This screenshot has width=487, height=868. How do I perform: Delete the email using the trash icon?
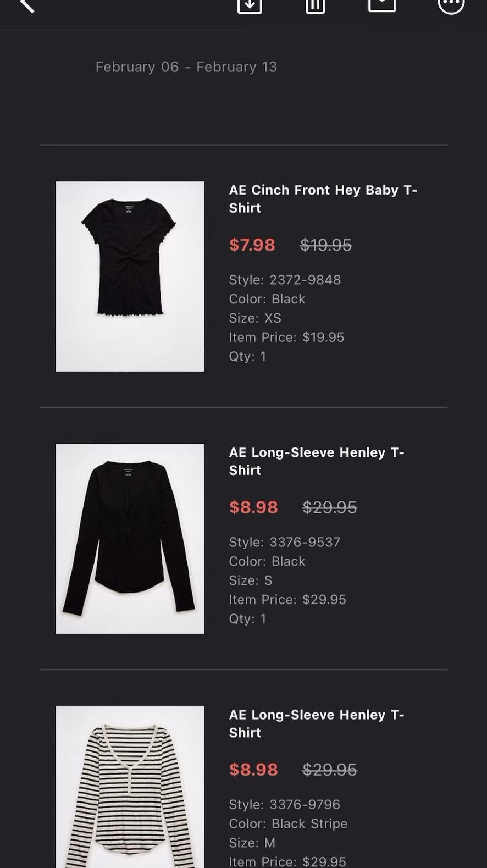(x=315, y=5)
